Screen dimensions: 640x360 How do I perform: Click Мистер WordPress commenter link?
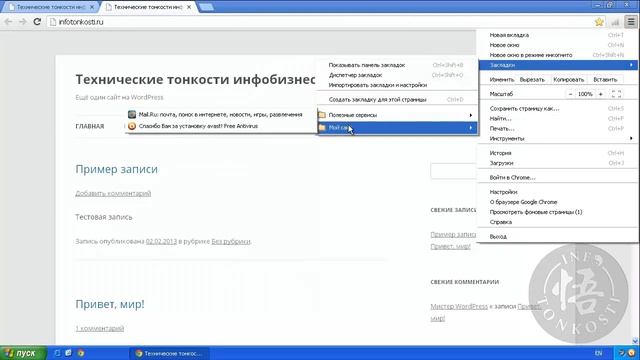click(x=459, y=306)
